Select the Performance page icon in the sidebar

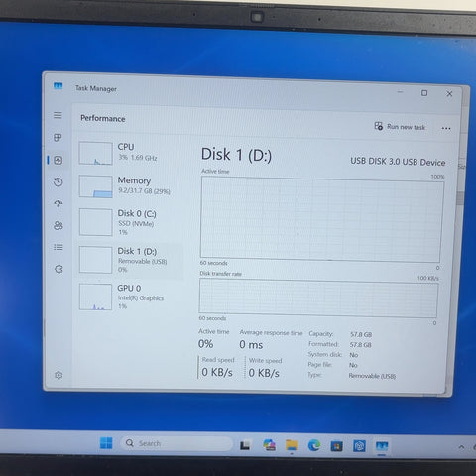point(59,161)
